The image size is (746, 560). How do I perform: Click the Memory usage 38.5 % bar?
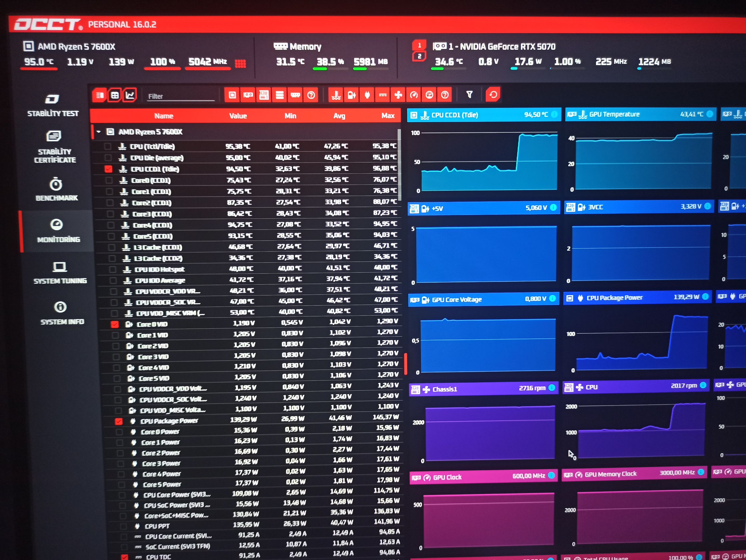330,69
